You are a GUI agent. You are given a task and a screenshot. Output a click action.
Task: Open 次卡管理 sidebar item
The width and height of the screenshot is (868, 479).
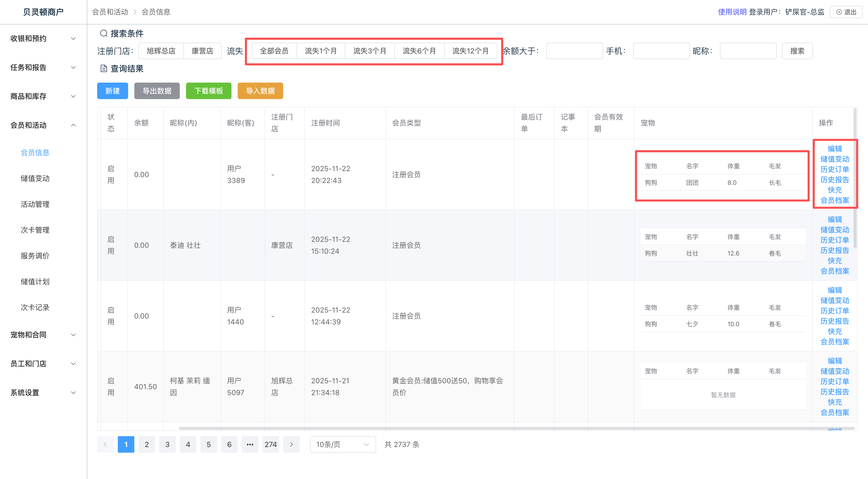tap(35, 230)
